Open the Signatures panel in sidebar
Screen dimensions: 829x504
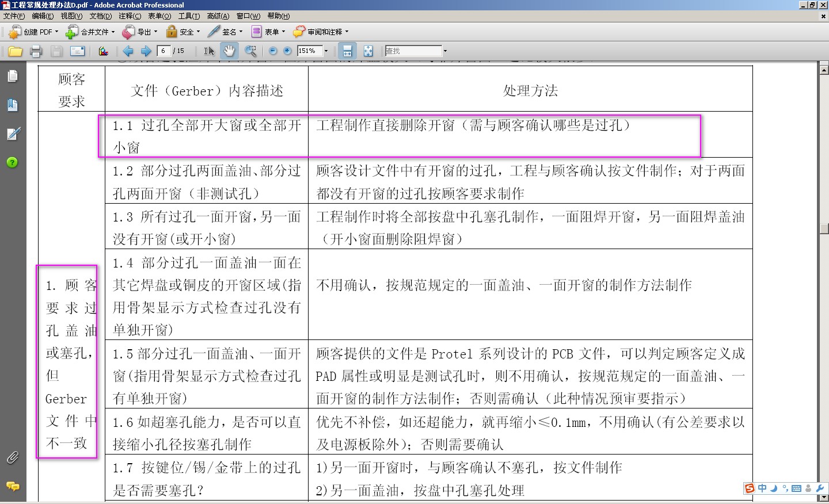13,134
